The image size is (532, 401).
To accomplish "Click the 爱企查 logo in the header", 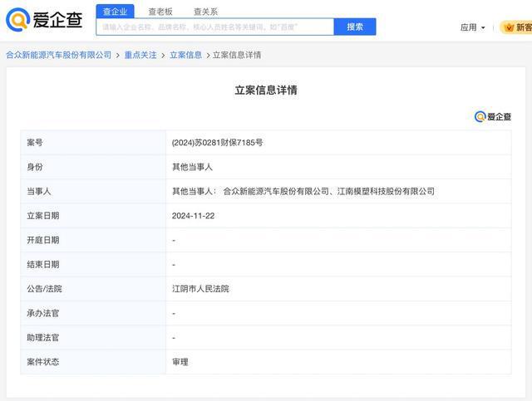I will [x=44, y=20].
